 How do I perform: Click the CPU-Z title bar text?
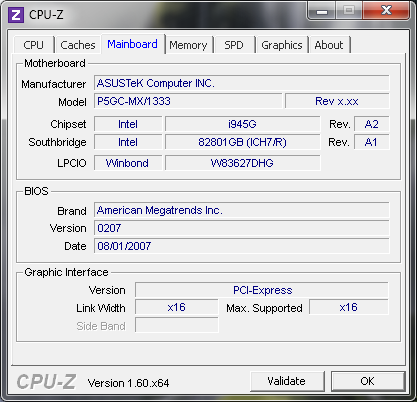[46, 15]
